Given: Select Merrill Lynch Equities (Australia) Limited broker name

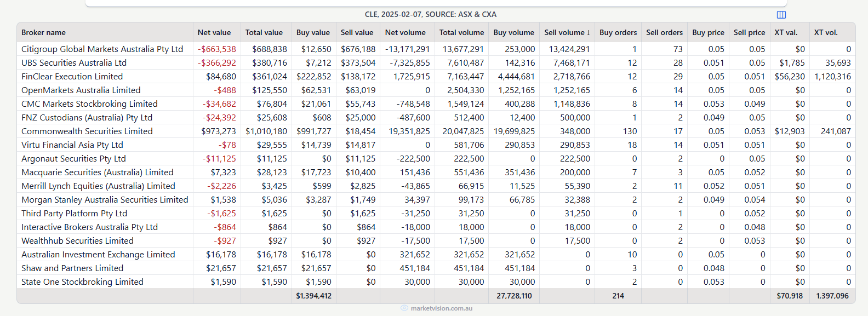Looking at the screenshot, I should coord(99,186).
